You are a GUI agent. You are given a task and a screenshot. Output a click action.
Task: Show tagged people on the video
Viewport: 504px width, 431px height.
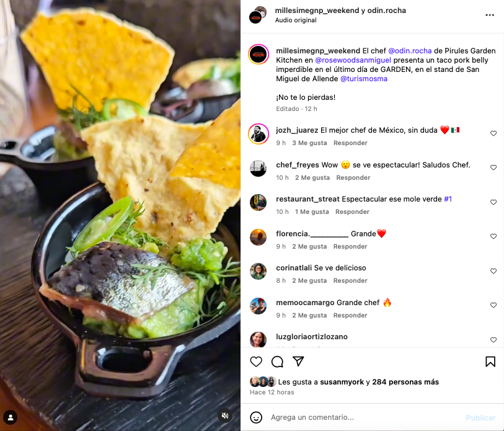(x=11, y=417)
